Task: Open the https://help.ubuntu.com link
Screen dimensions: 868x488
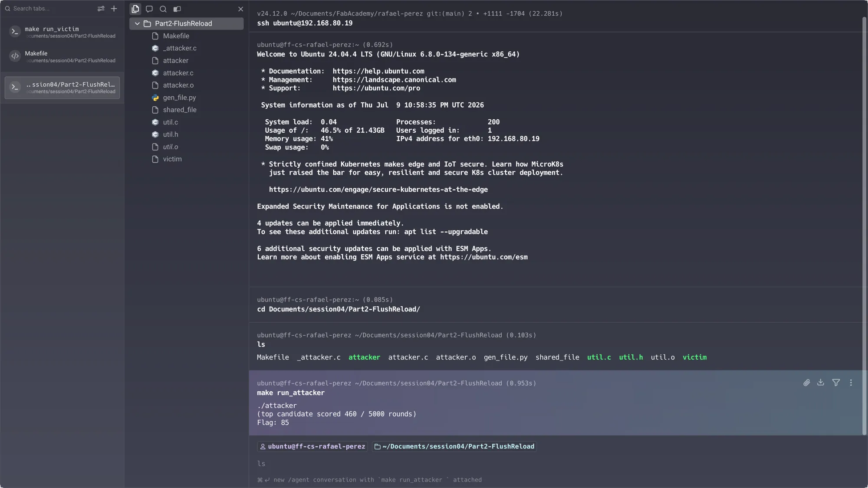Action: tap(378, 71)
